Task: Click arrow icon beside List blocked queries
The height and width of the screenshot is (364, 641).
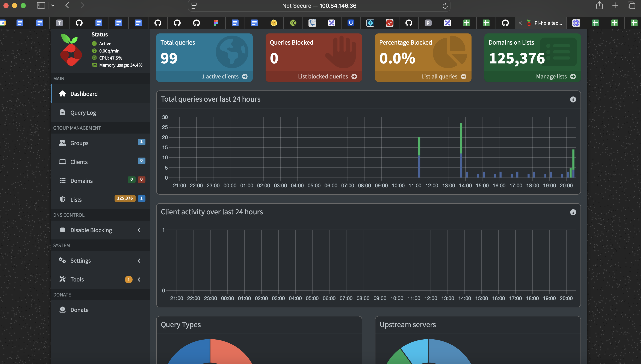Action: tap(354, 77)
